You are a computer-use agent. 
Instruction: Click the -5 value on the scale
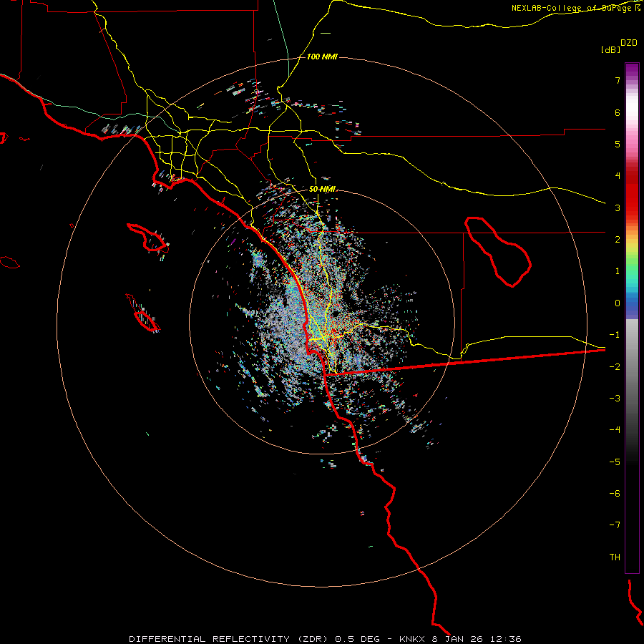point(615,462)
